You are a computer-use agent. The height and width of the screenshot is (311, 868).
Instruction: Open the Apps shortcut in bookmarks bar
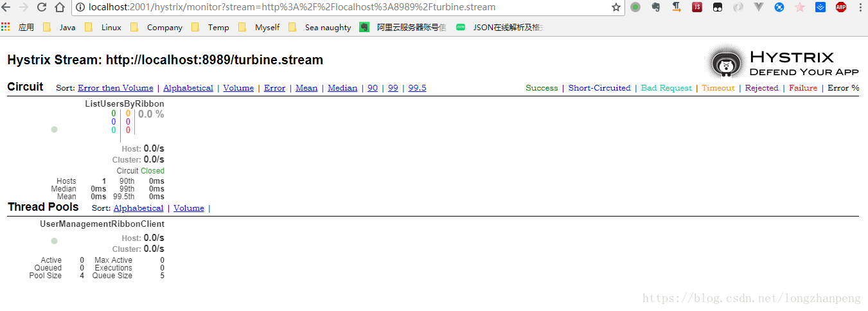(x=17, y=27)
